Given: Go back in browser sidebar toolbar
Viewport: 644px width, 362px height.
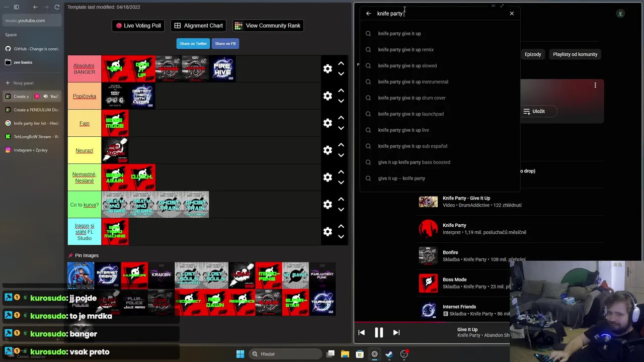Looking at the screenshot, I should (x=35, y=7).
